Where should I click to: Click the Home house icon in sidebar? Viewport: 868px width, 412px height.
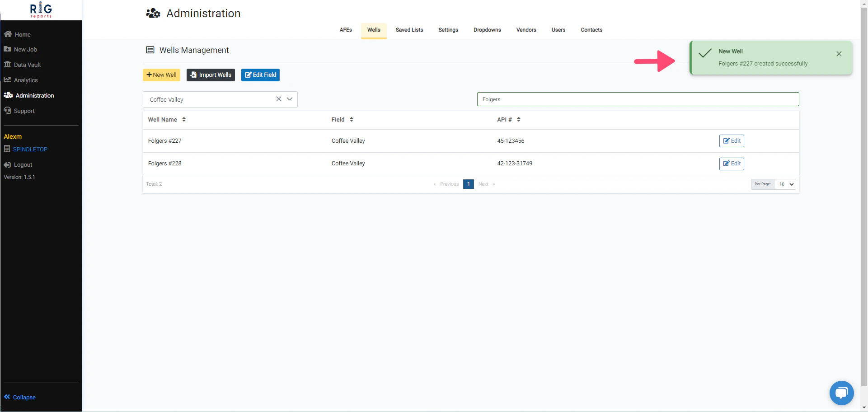click(8, 34)
